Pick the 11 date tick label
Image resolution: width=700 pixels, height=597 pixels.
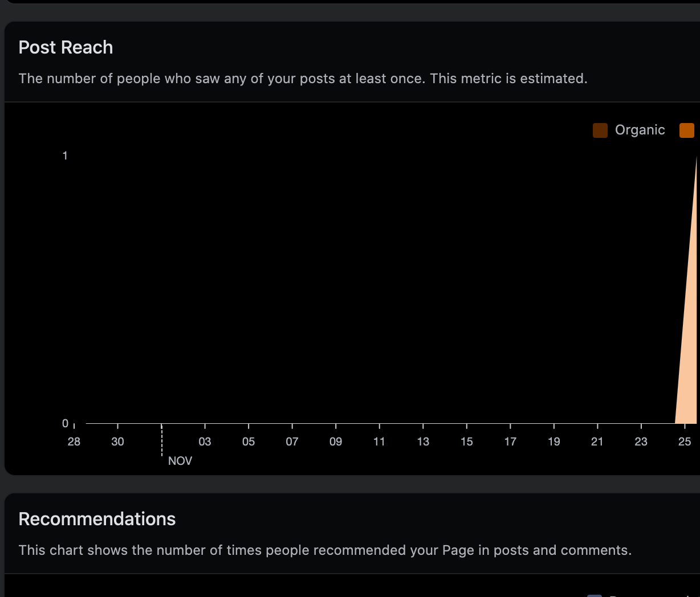coord(379,441)
